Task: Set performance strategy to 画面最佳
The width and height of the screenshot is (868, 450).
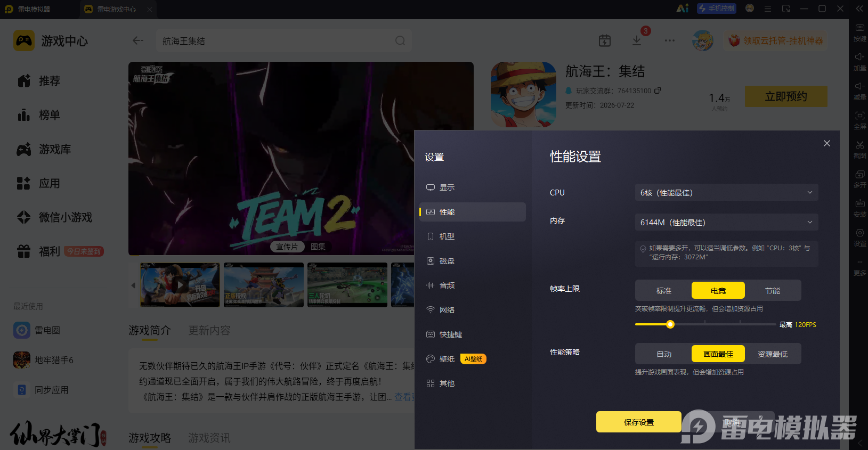Action: click(x=718, y=354)
